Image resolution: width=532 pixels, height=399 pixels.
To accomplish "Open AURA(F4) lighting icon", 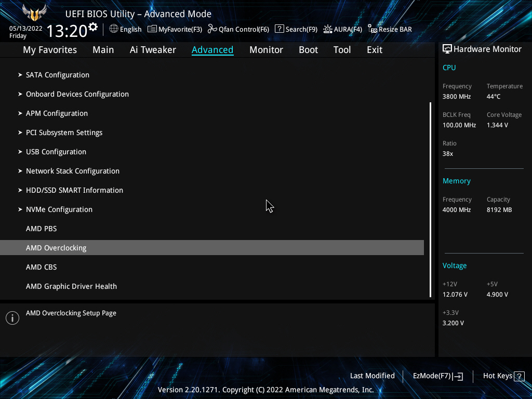I will click(x=328, y=29).
